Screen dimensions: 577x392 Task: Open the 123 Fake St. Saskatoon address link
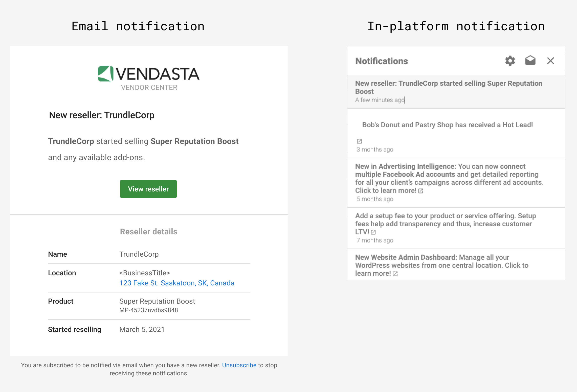point(177,283)
